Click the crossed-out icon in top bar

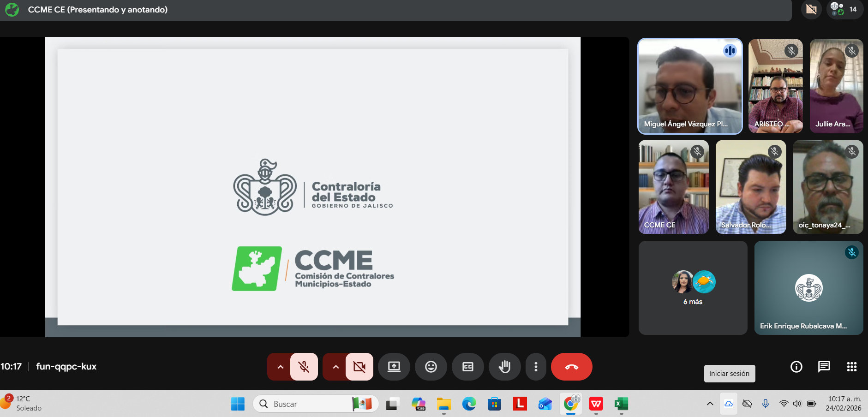[x=811, y=9]
